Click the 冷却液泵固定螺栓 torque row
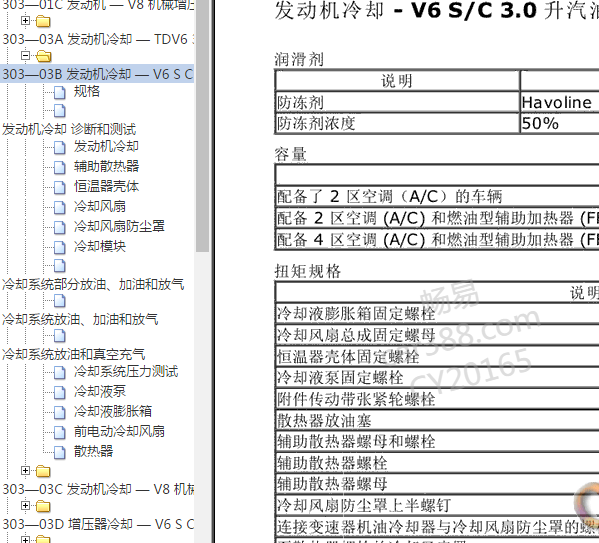 pos(437,378)
